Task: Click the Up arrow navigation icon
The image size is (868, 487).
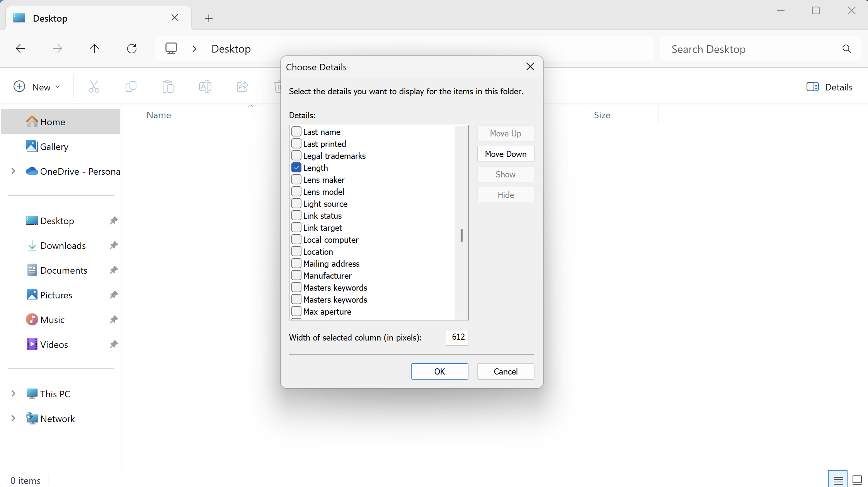Action: coord(94,49)
